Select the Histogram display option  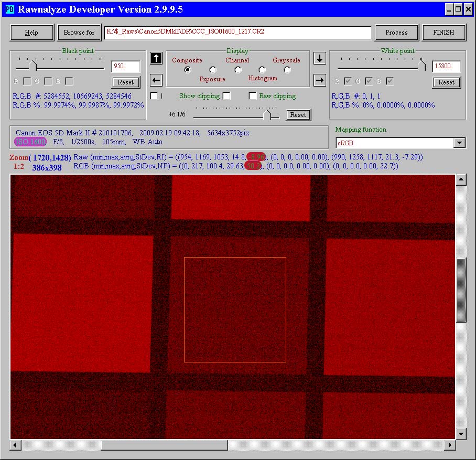point(262,70)
